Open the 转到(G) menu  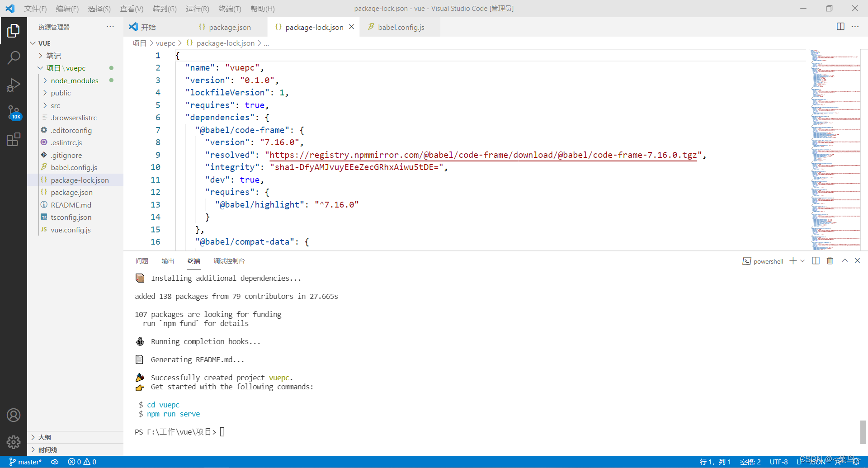coord(165,9)
